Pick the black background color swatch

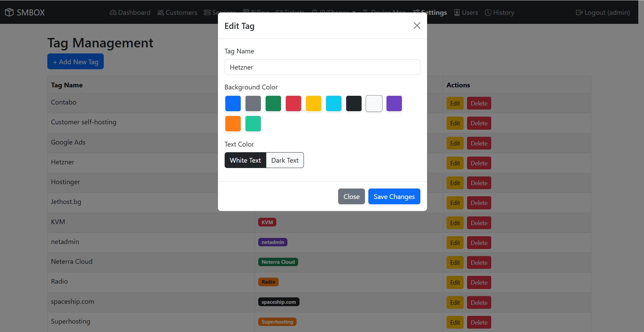point(354,103)
